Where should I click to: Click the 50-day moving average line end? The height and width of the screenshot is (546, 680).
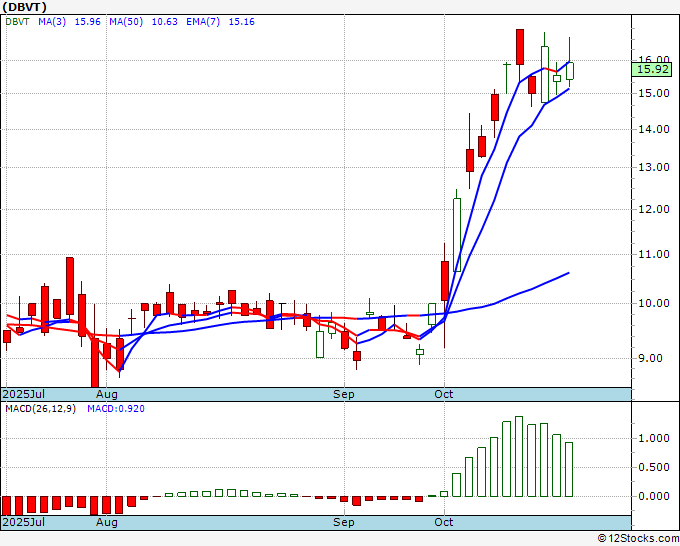(x=569, y=273)
